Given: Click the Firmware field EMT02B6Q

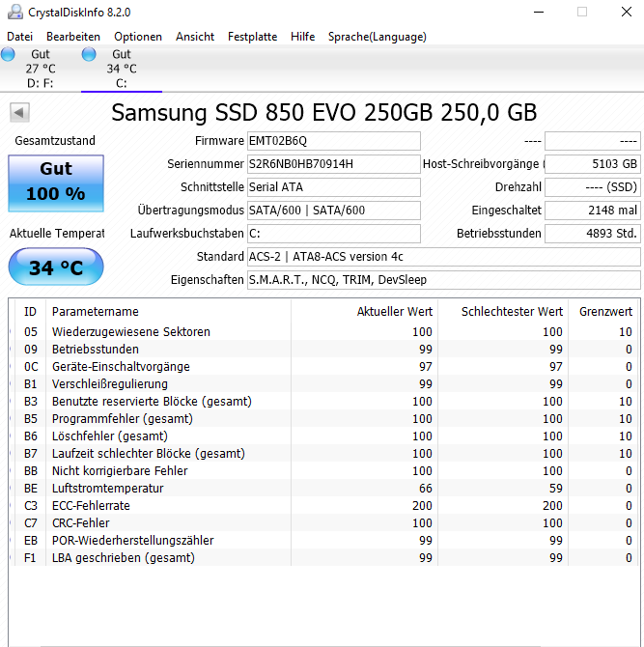Looking at the screenshot, I should point(334,141).
